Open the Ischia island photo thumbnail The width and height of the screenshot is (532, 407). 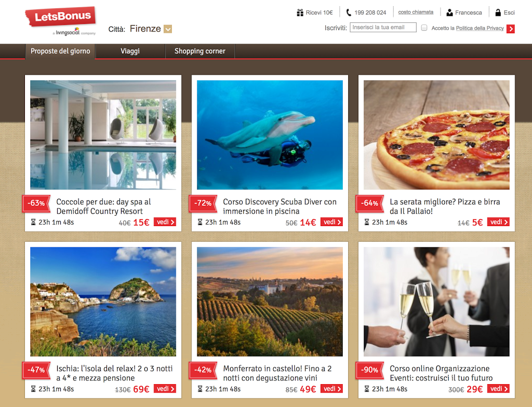coord(103,301)
